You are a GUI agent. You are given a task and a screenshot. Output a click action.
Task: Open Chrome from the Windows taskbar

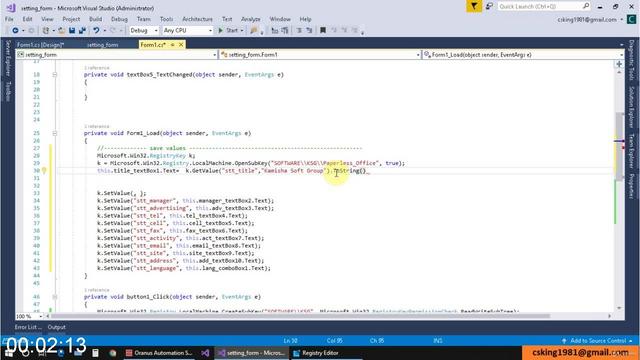click(x=113, y=353)
